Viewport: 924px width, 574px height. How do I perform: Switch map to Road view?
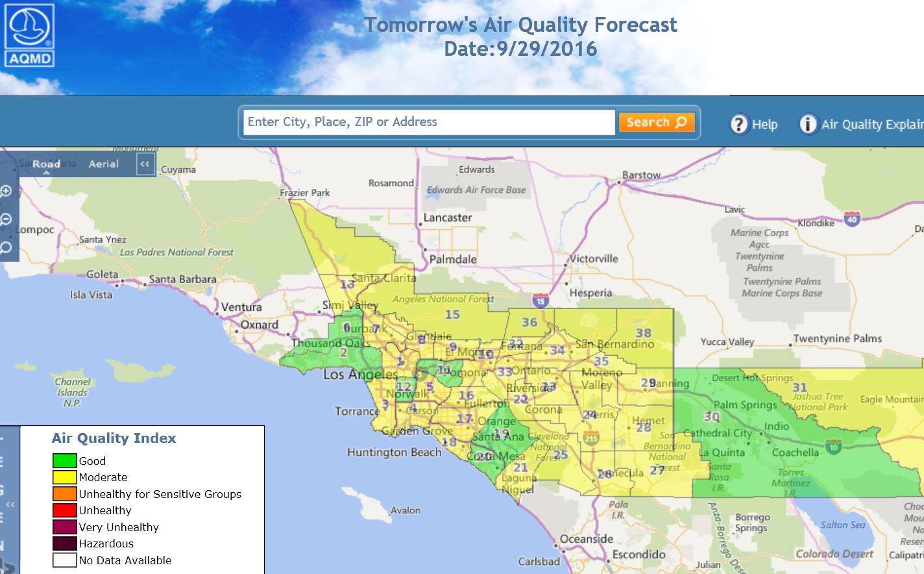(46, 164)
